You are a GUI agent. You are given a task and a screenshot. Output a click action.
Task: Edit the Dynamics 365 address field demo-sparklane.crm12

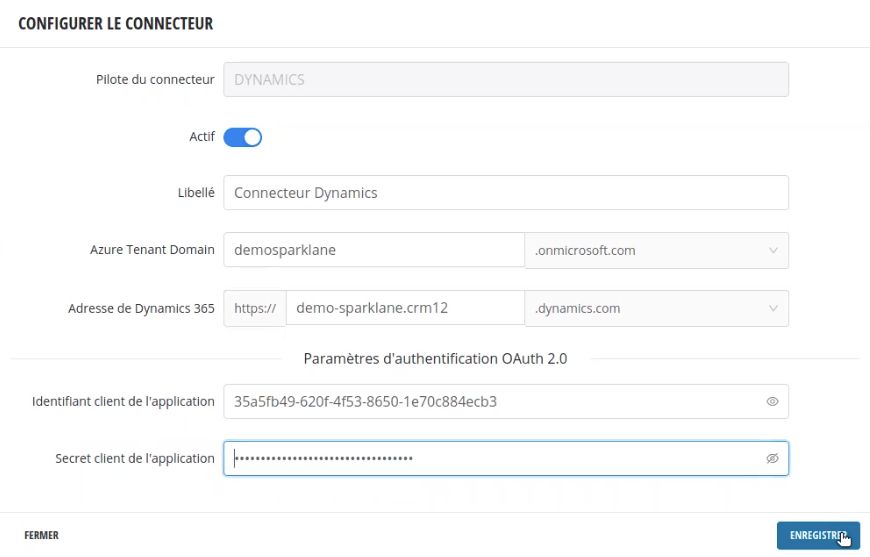[405, 308]
